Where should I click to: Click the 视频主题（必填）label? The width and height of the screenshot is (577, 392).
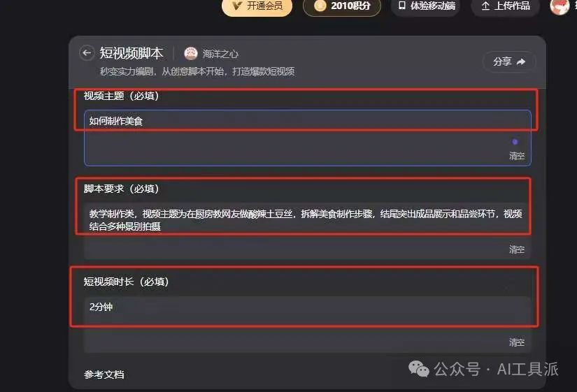click(x=121, y=96)
